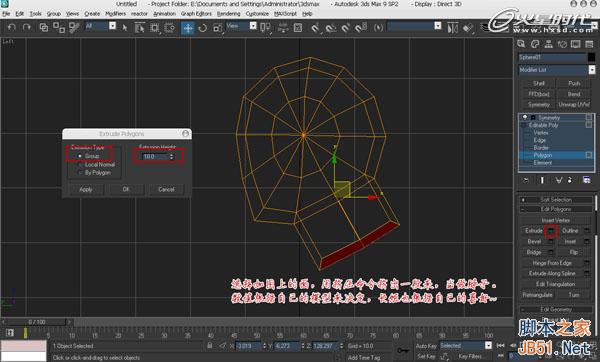
Task: Open the named selection sets dropdown
Action: point(414,26)
